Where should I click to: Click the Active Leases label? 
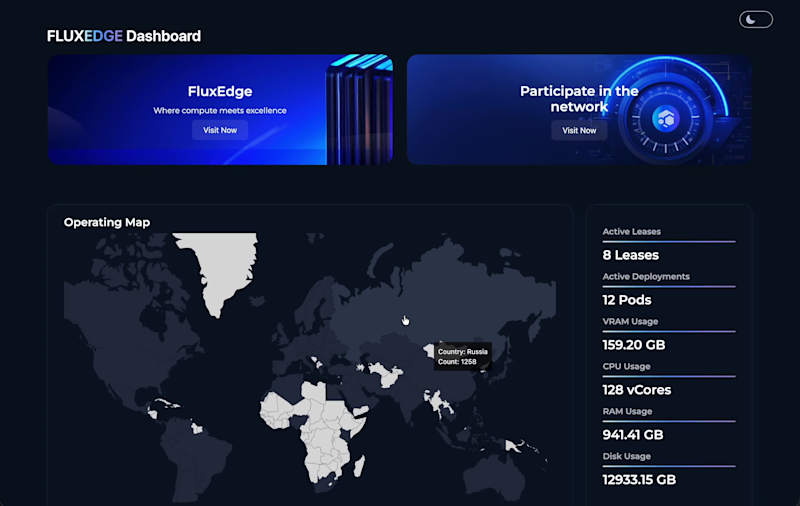(632, 232)
